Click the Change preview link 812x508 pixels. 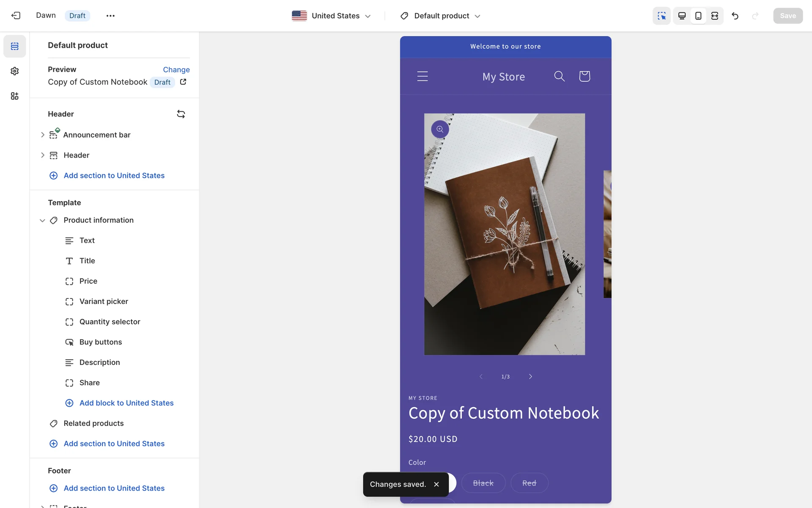pyautogui.click(x=176, y=69)
